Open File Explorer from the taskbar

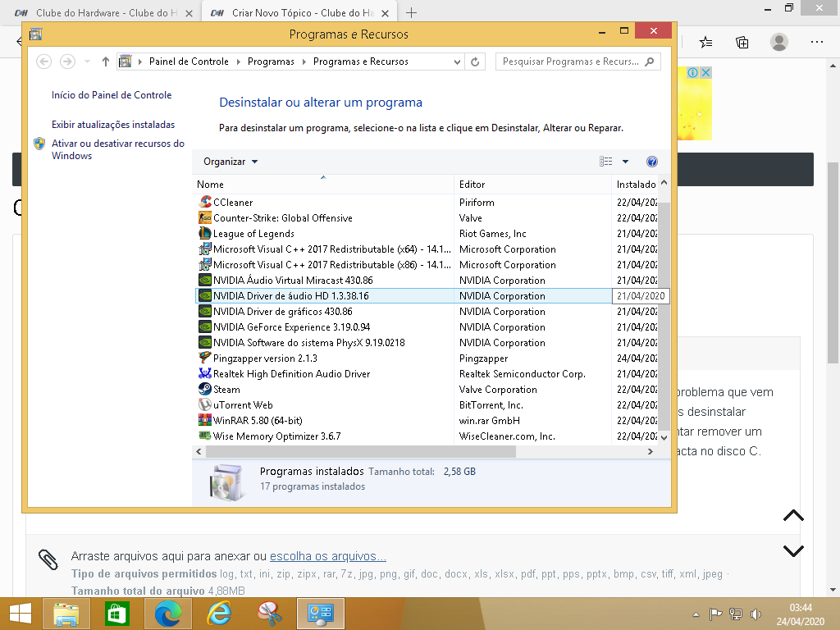coord(66,614)
